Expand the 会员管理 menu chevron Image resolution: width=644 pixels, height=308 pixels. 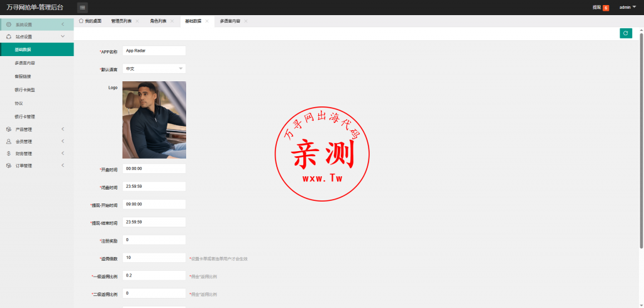click(63, 142)
